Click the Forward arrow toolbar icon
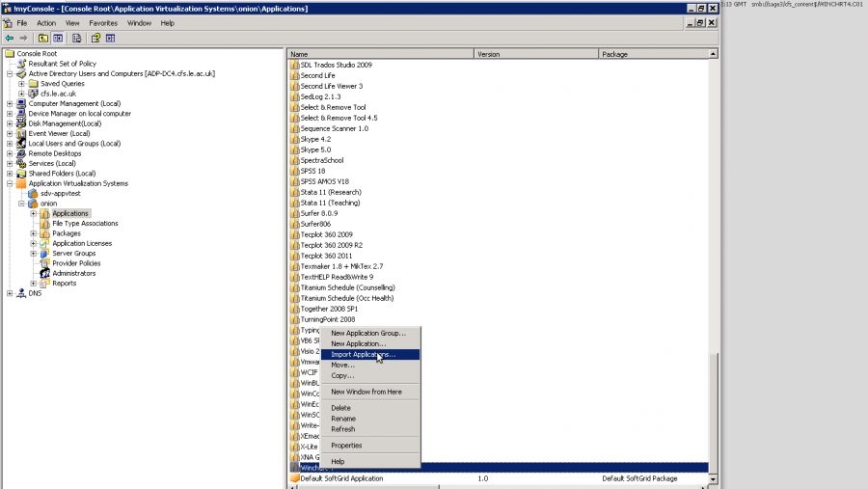This screenshot has height=489, width=868. coord(23,39)
